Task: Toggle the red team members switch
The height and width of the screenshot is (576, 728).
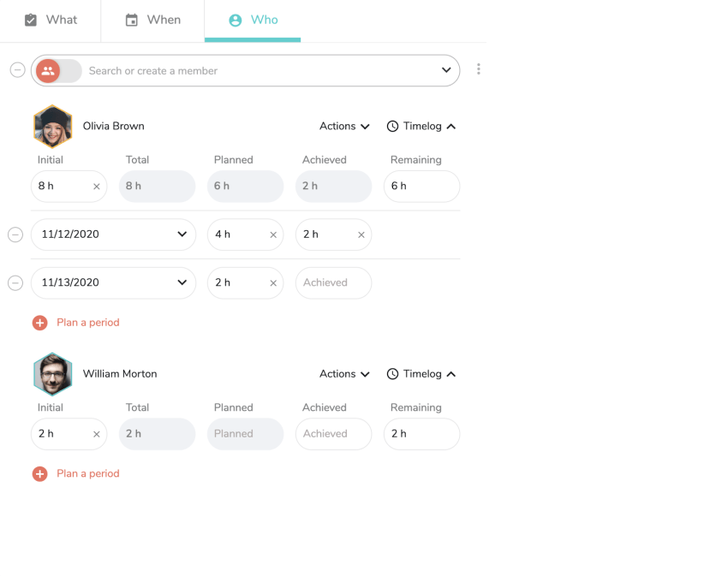Action: click(58, 70)
